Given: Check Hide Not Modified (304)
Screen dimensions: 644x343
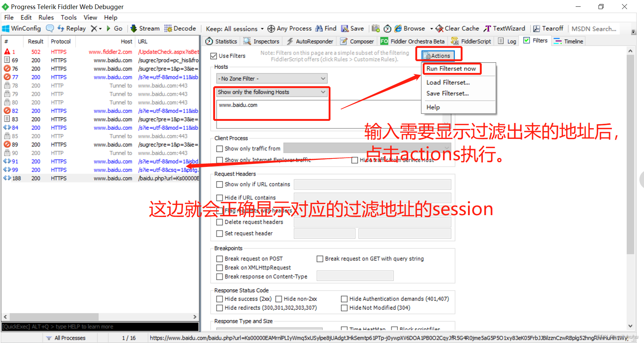Looking at the screenshot, I should coord(344,308).
